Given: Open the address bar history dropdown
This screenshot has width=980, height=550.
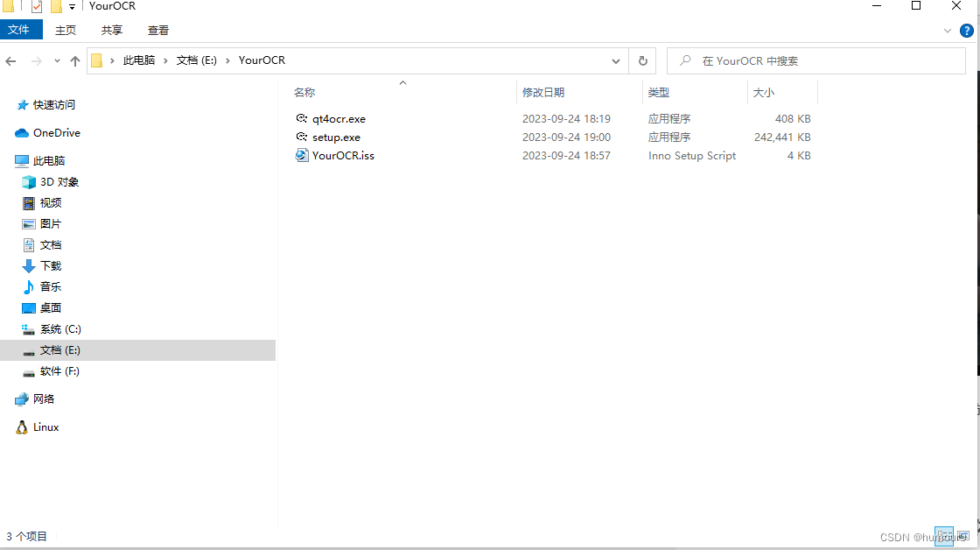Looking at the screenshot, I should pos(615,60).
